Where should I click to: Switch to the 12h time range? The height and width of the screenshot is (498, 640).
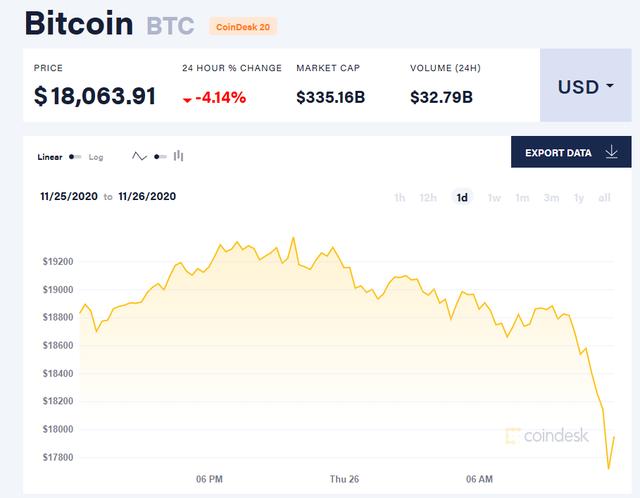coord(428,197)
